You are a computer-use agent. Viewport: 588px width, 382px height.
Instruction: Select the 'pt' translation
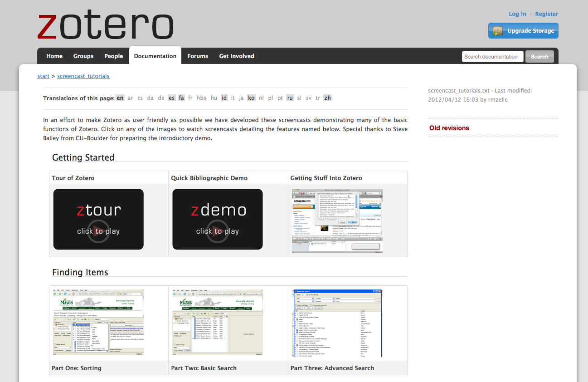tap(280, 98)
